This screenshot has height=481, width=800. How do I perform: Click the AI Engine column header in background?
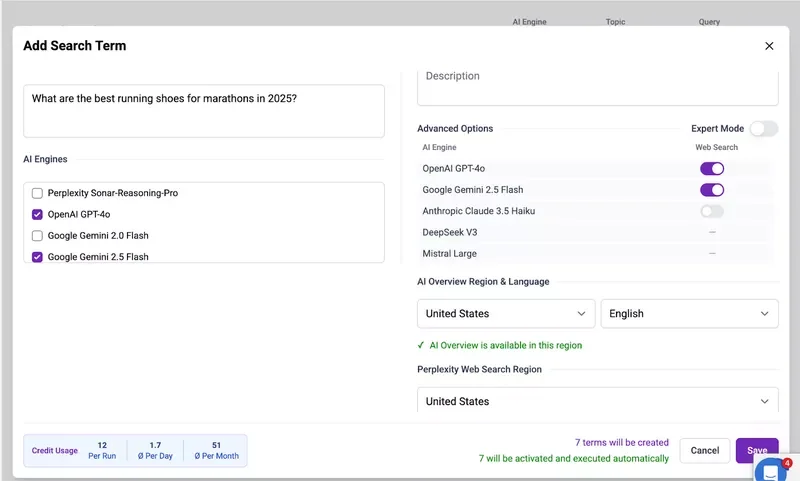point(529,21)
